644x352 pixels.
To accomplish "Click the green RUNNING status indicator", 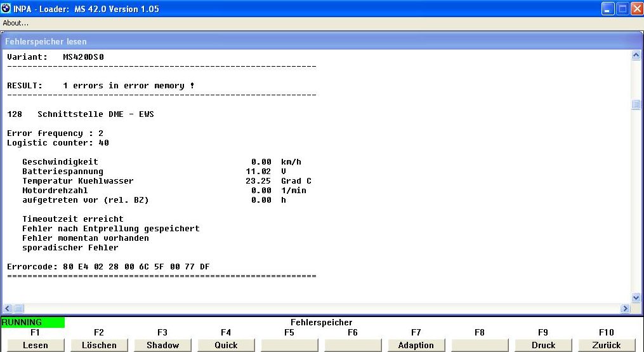I will click(x=33, y=322).
